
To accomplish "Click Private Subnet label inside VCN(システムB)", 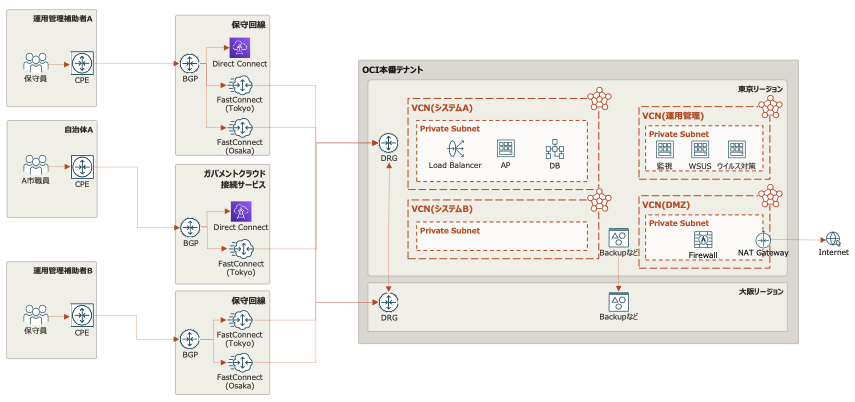I will pos(450,231).
